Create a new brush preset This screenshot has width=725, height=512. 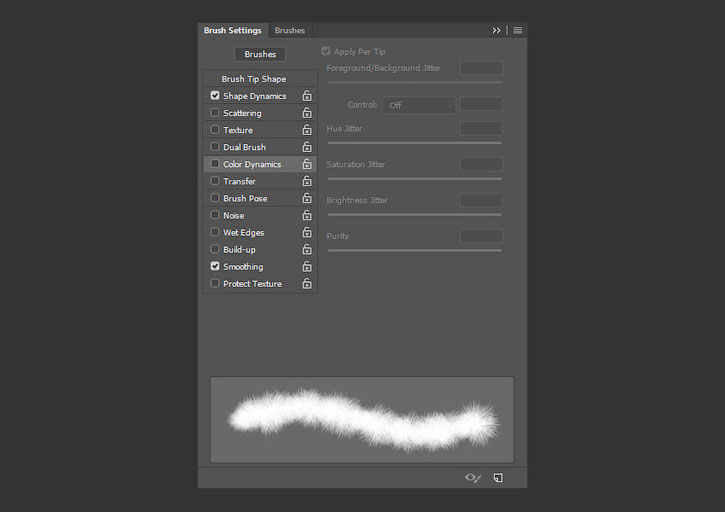tap(498, 478)
